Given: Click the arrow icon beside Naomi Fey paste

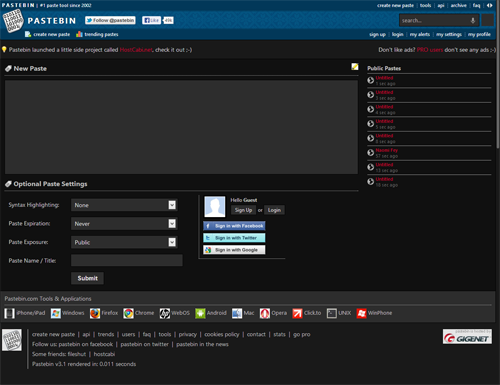Looking at the screenshot, I should pyautogui.click(x=370, y=153).
